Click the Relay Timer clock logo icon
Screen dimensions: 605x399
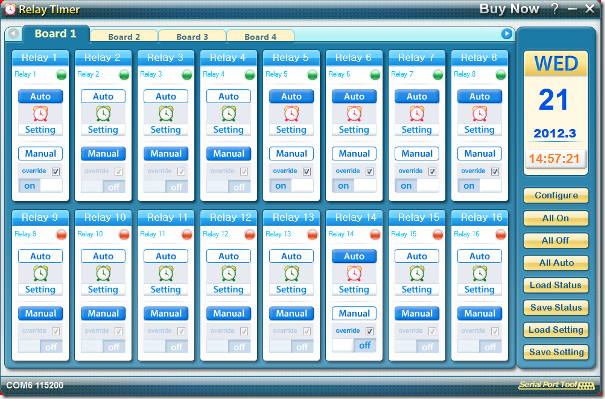pyautogui.click(x=10, y=9)
